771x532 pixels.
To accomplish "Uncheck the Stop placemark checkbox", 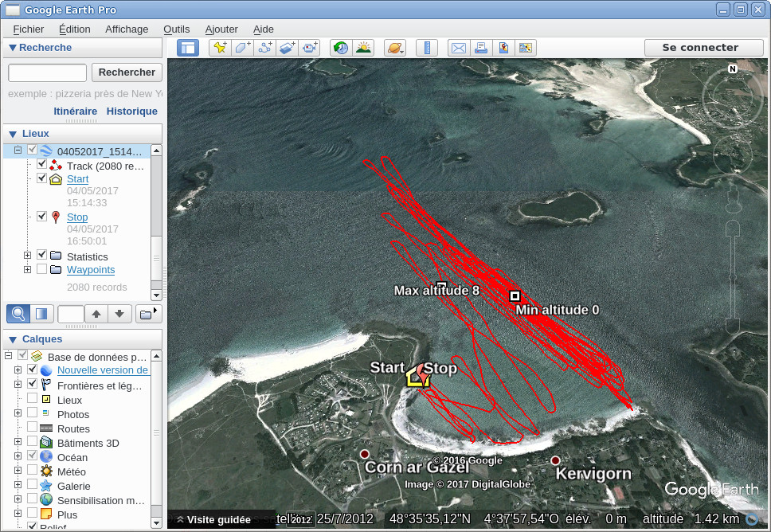I will (41, 216).
